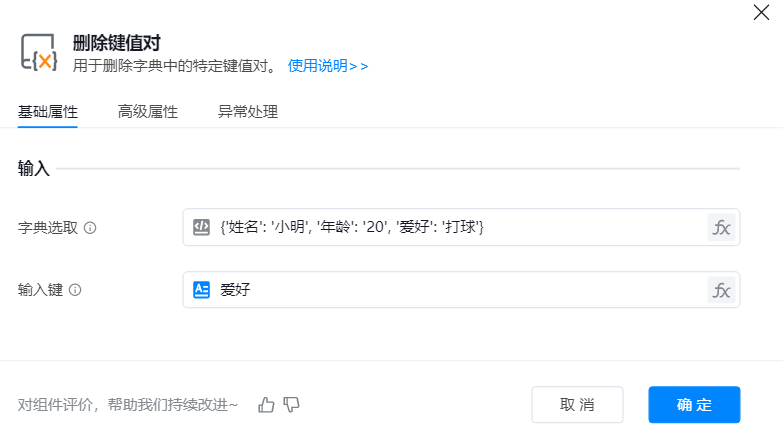Click the text mode icon in 输入键 field
The height and width of the screenshot is (439, 783).
(x=201, y=290)
